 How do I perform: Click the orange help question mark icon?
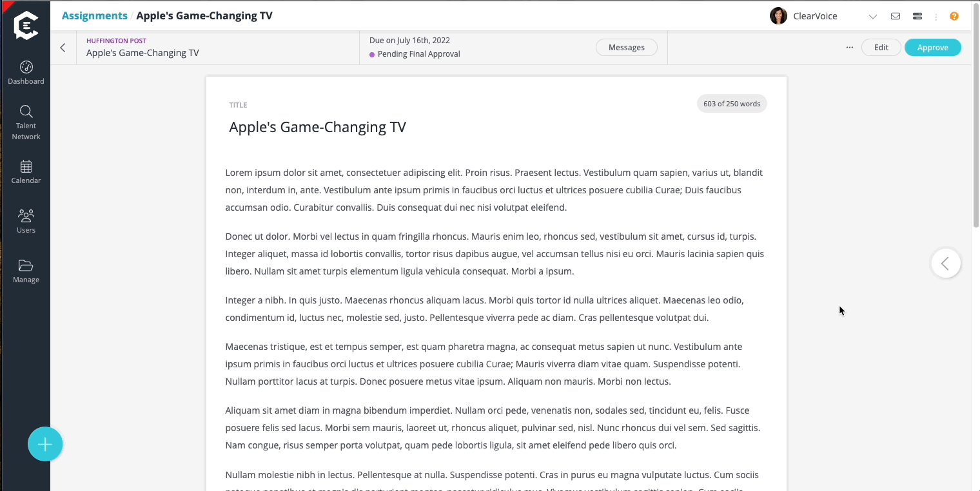coord(954,16)
